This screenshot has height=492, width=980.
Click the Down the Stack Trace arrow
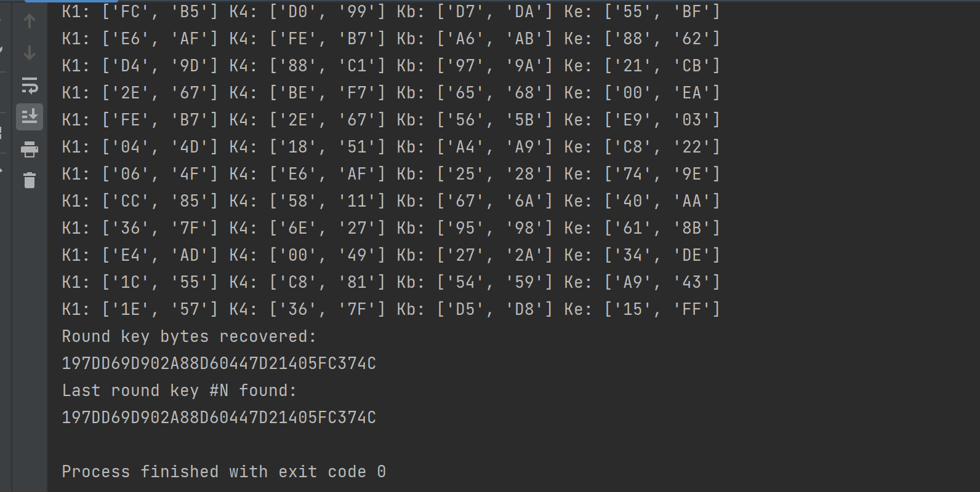pyautogui.click(x=29, y=54)
